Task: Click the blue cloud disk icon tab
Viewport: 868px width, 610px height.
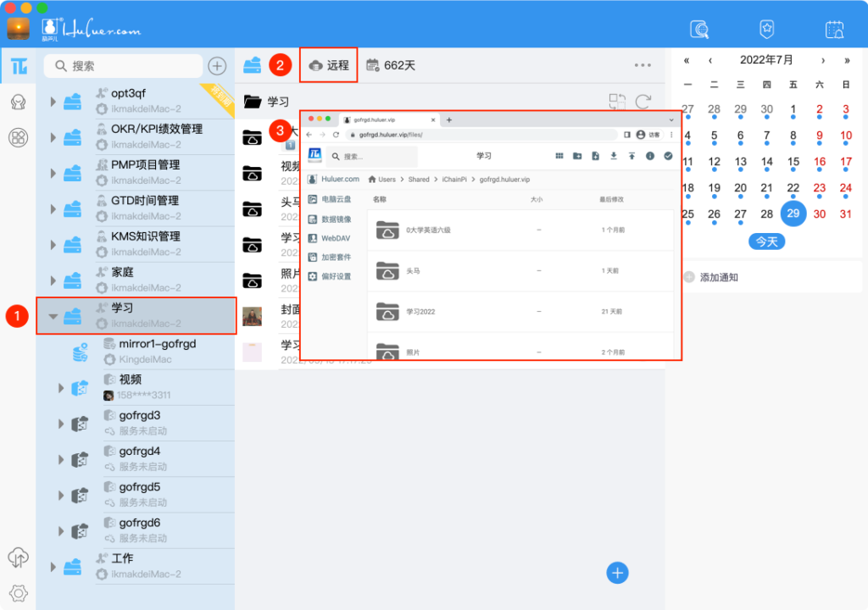Action: [252, 65]
